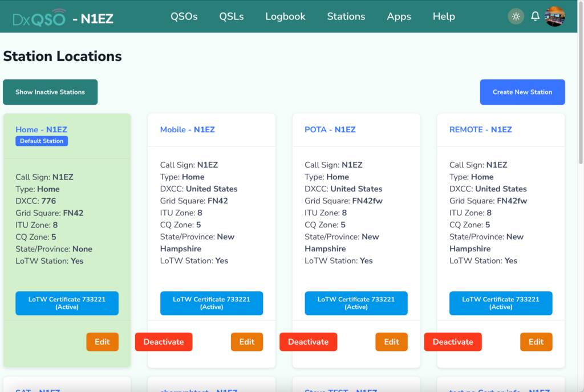
Task: Deactivate the REMOTE - N1EZ station
Action: tap(453, 342)
